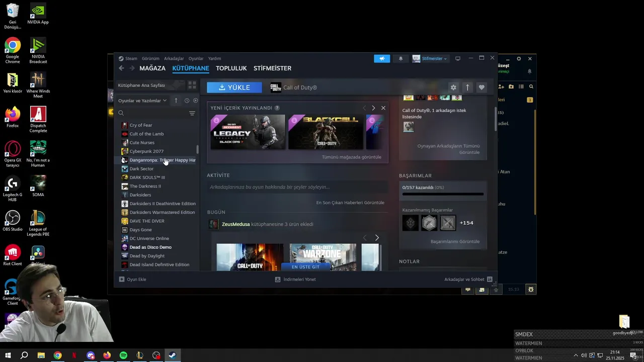644x362 pixels.
Task: Open the Arkadaşlar menu
Action: click(174, 58)
